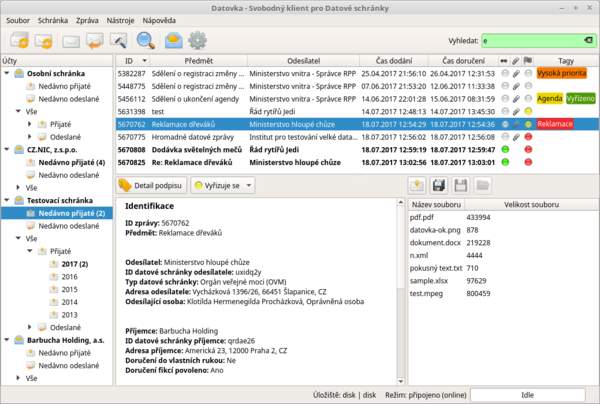Open settings with the gear icon
This screenshot has width=600, height=404.
click(x=198, y=41)
